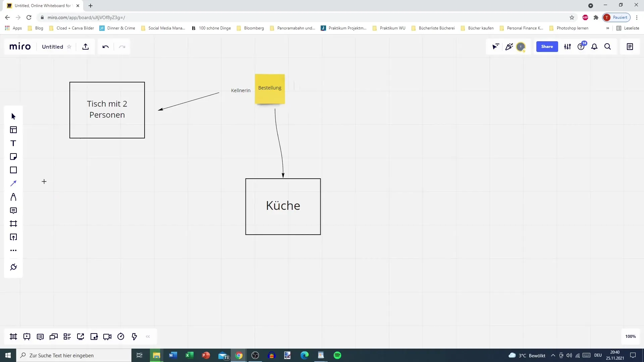This screenshot has height=362, width=644.
Task: Toggle the timer/clock tool at bottom
Action: tap(121, 337)
